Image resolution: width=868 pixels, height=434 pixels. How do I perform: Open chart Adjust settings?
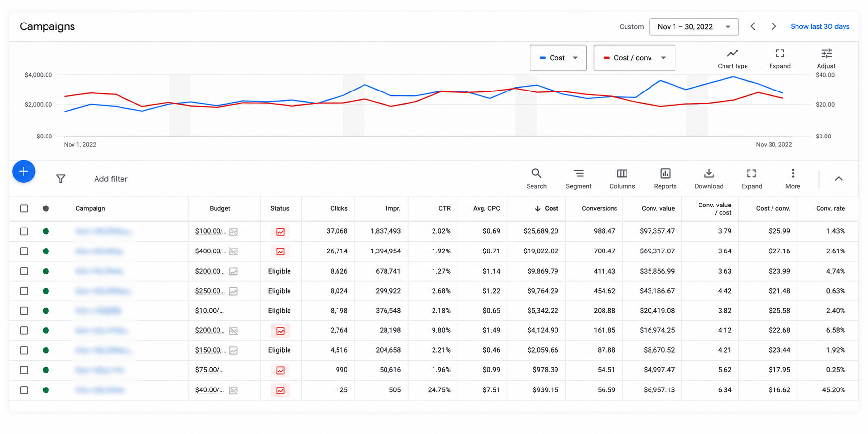pos(826,59)
